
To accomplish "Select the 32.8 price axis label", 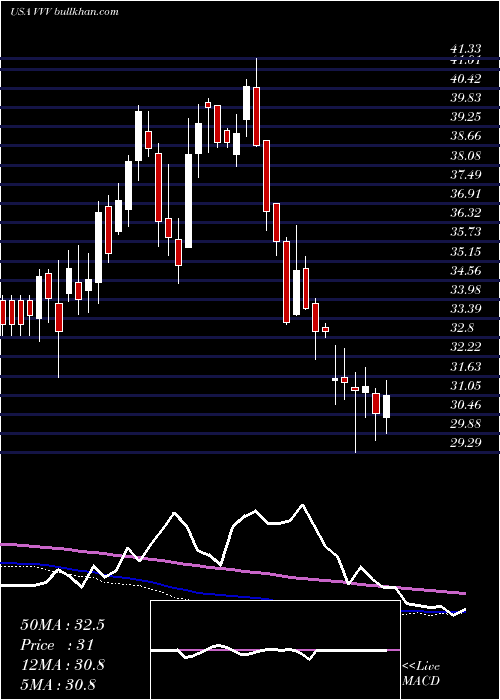I will (462, 328).
